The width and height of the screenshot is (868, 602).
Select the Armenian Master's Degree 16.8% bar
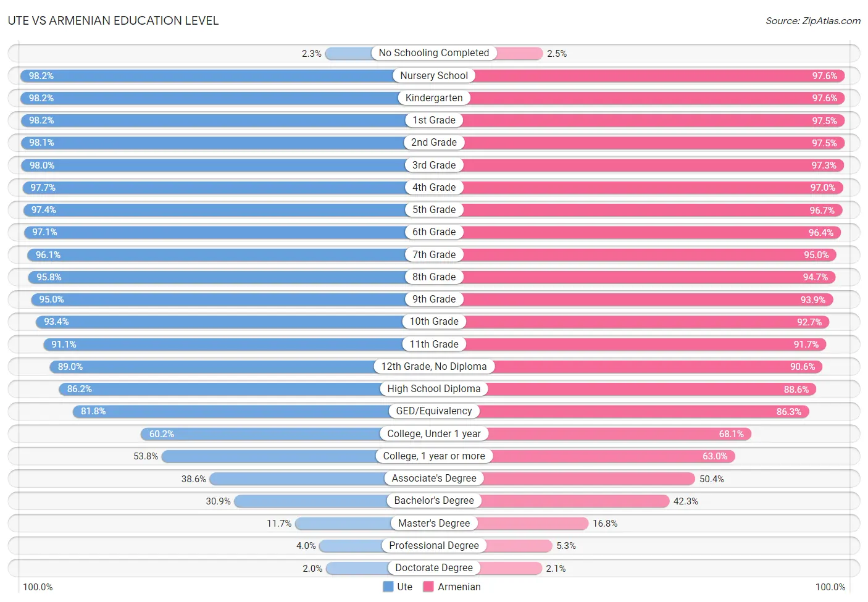(511, 524)
